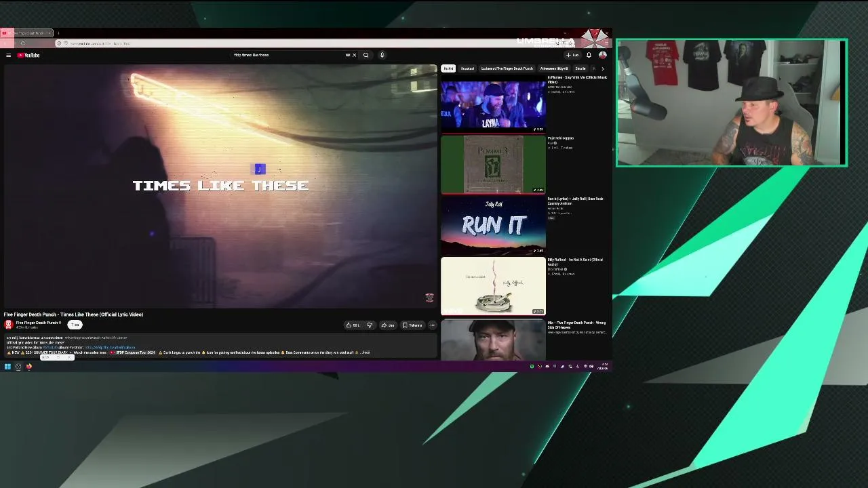Open the Pommi 3 video thumbnail
The height and width of the screenshot is (488, 868).
click(x=493, y=165)
